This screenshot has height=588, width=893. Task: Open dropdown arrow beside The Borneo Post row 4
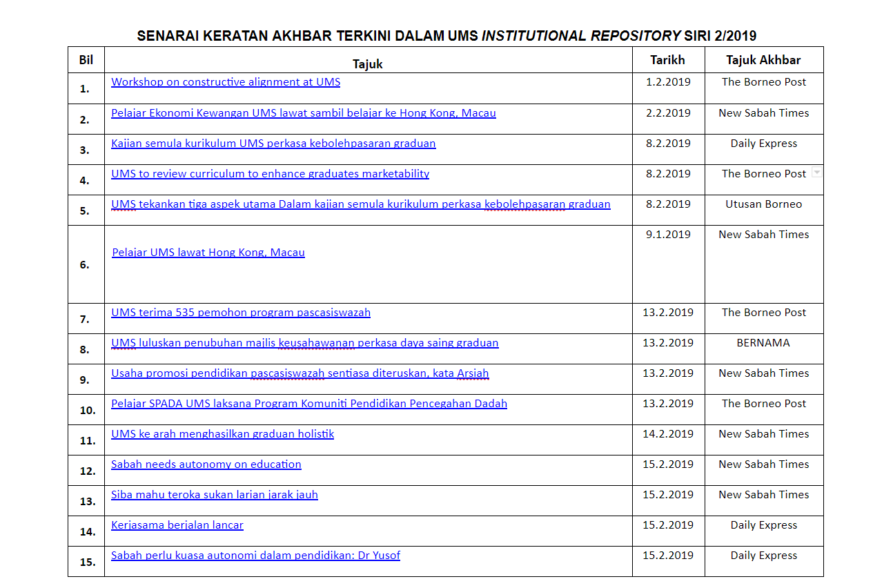(816, 173)
